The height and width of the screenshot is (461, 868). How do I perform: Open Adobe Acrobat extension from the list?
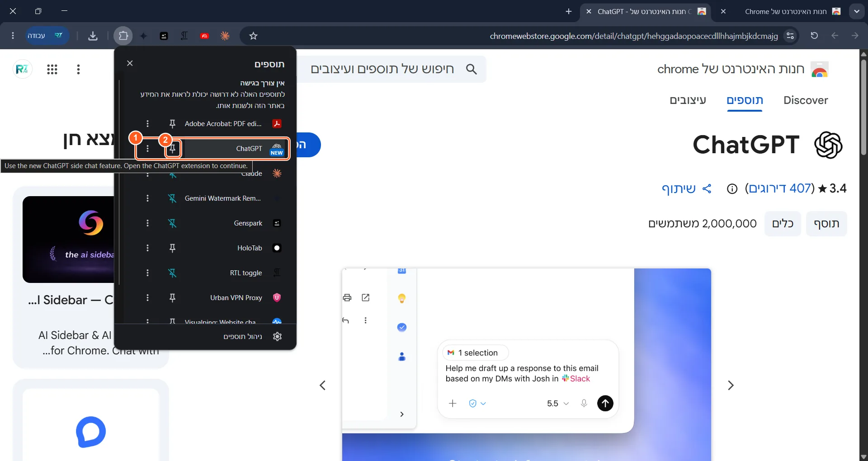(234, 124)
